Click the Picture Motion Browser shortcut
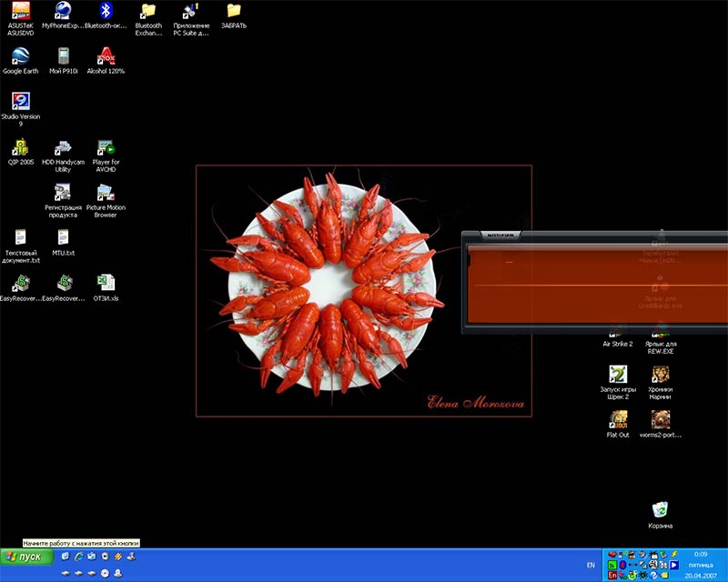The image size is (728, 582). pyautogui.click(x=106, y=194)
